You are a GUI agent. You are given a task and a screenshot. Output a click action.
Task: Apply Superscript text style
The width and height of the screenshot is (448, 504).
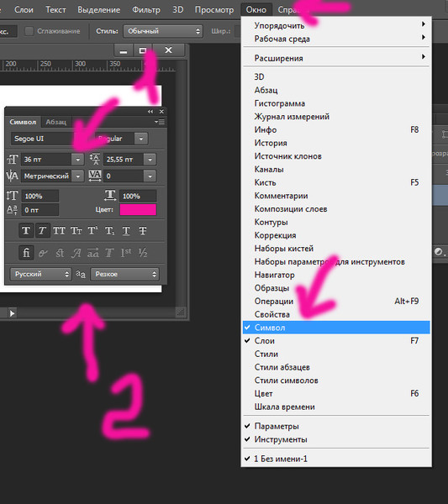click(x=93, y=230)
